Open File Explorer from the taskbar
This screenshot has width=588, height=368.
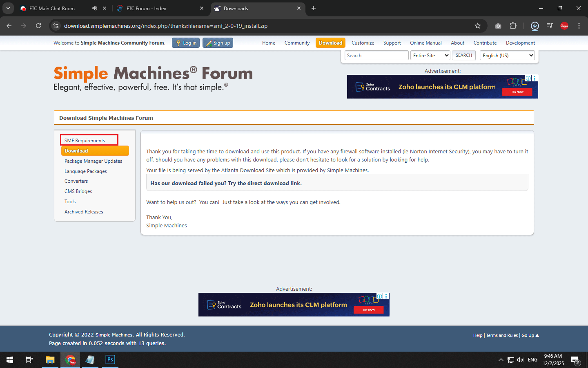(x=50, y=360)
